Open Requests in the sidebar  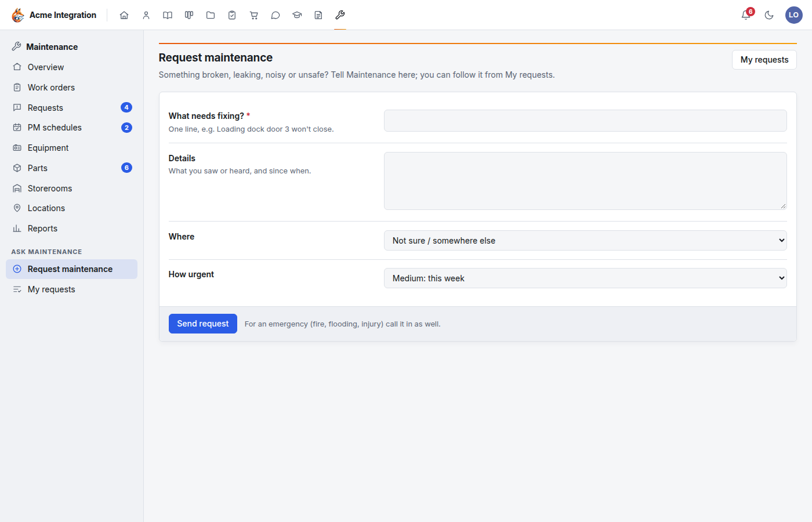click(x=72, y=108)
